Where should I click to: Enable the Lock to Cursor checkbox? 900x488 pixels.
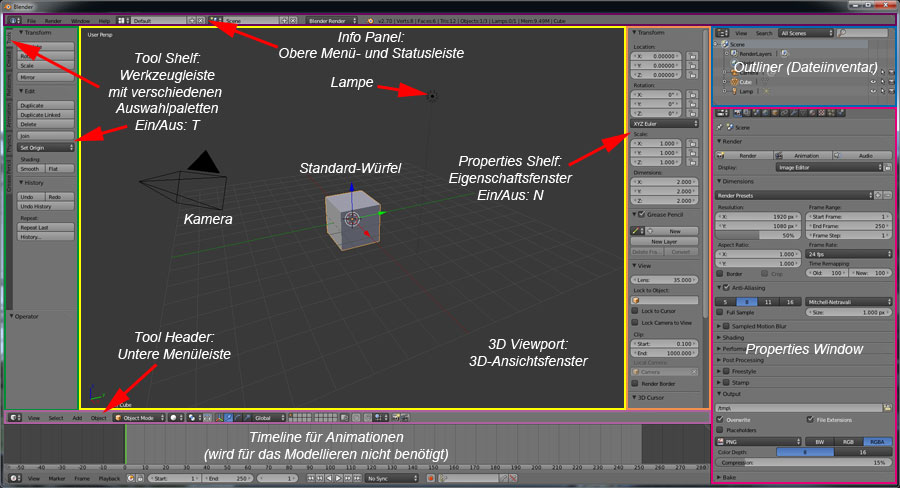tap(636, 311)
